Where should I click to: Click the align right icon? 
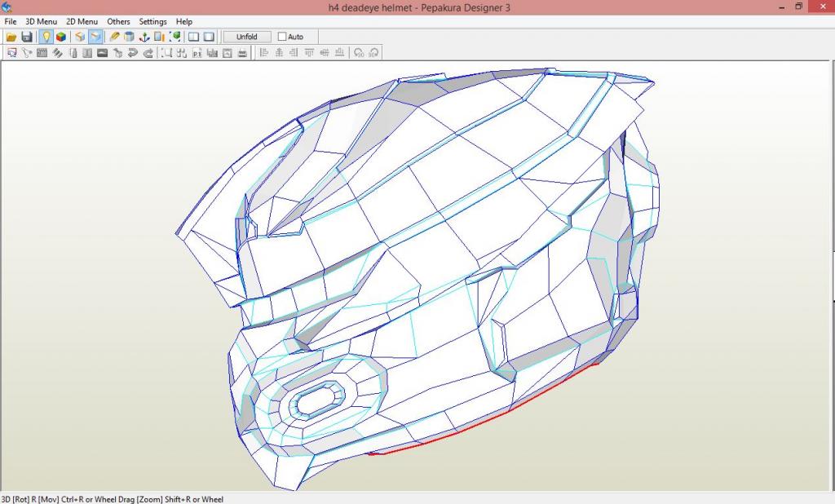click(x=294, y=53)
